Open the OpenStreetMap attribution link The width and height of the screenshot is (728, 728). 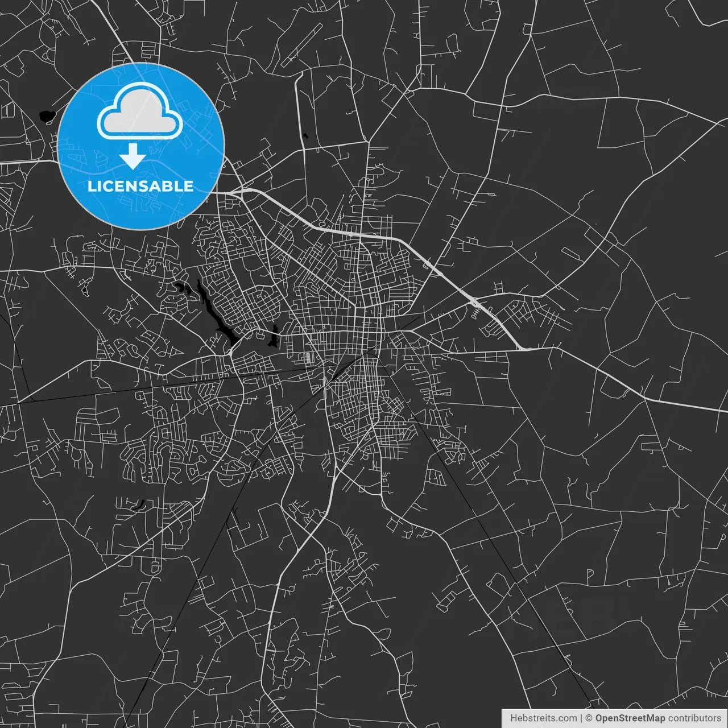pyautogui.click(x=630, y=718)
